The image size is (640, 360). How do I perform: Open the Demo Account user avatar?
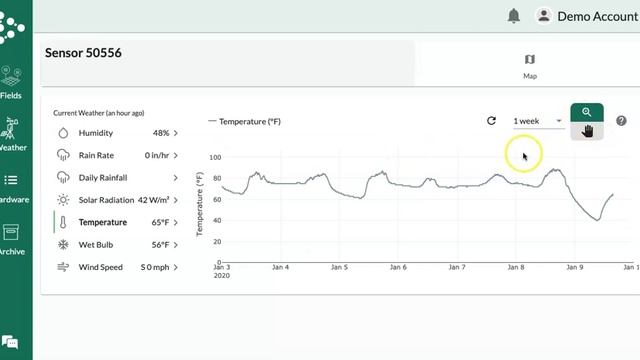click(x=543, y=16)
